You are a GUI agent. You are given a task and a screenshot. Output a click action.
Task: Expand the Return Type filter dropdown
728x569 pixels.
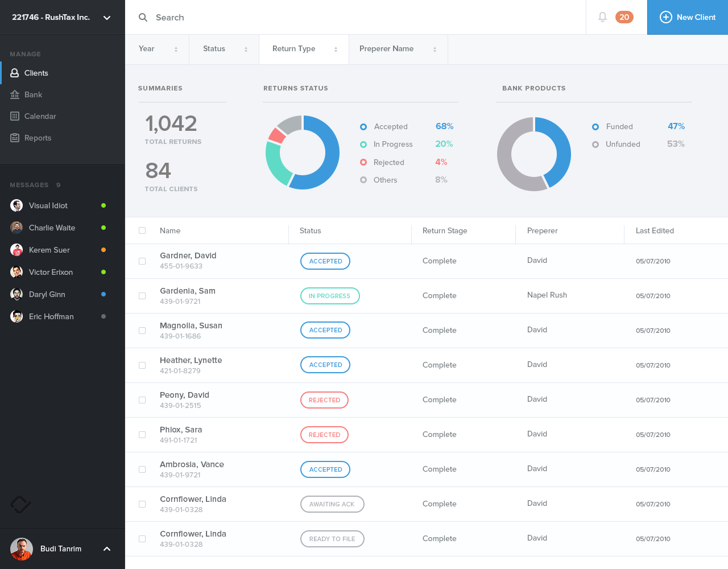point(304,49)
